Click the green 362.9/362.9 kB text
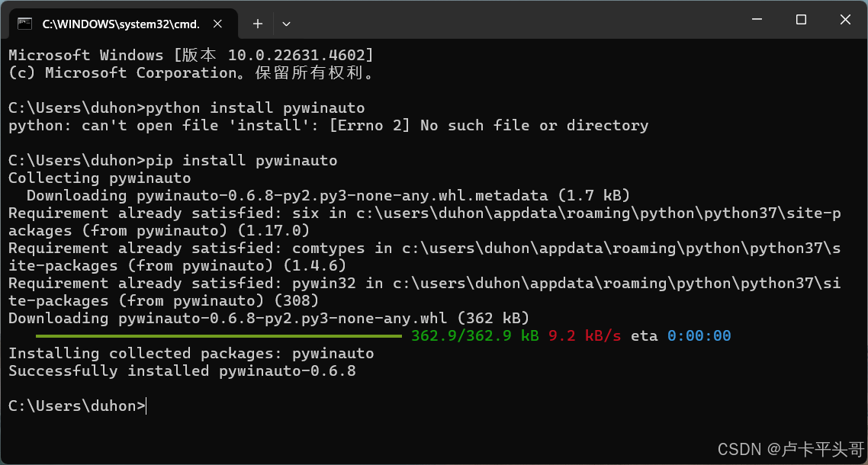 (x=475, y=336)
